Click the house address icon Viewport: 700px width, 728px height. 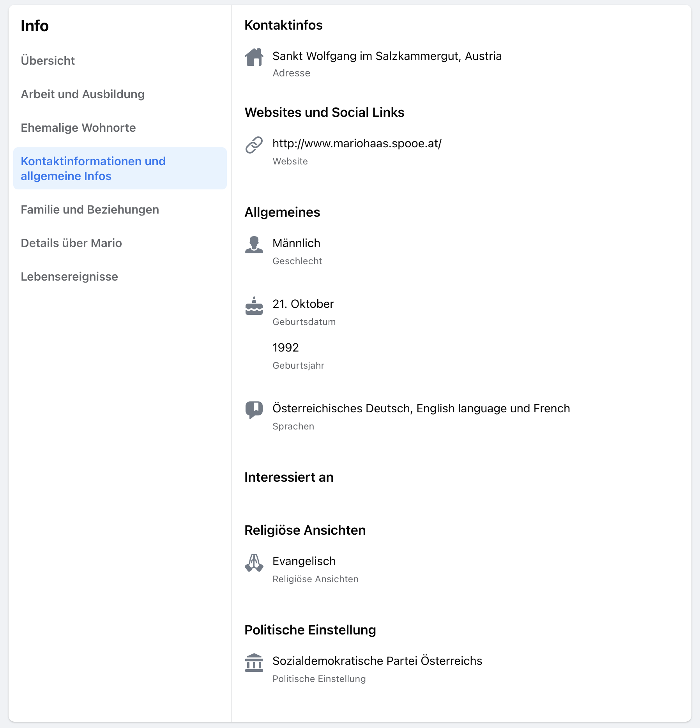(254, 57)
